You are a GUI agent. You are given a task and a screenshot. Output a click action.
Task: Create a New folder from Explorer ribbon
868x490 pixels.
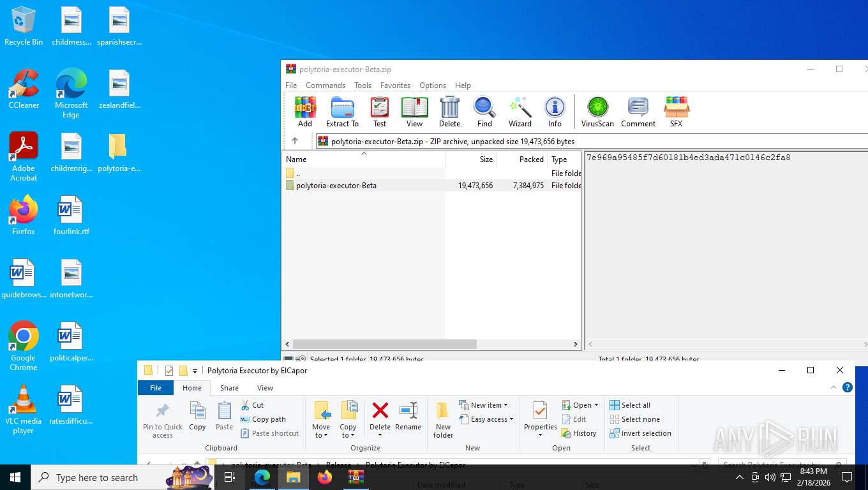pos(443,420)
